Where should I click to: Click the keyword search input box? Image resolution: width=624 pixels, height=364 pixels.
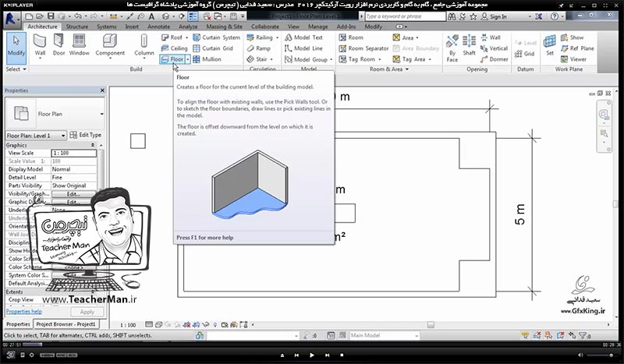click(x=405, y=16)
